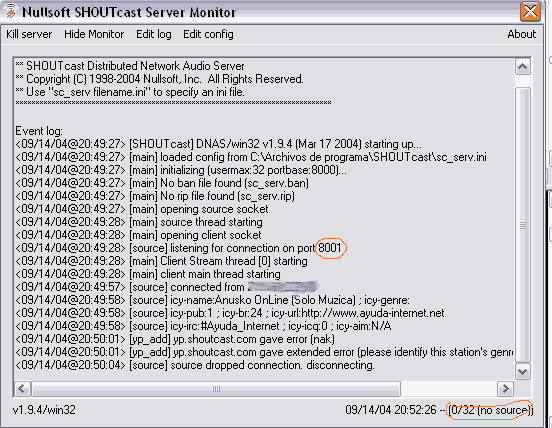Click the 'client main thread starting' line

(148, 274)
